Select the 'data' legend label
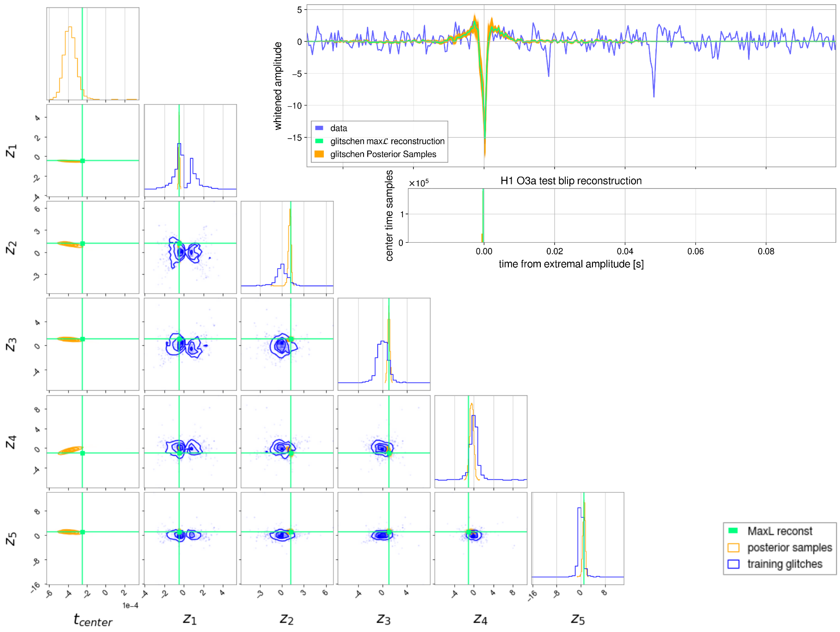The image size is (840, 632). tap(339, 128)
